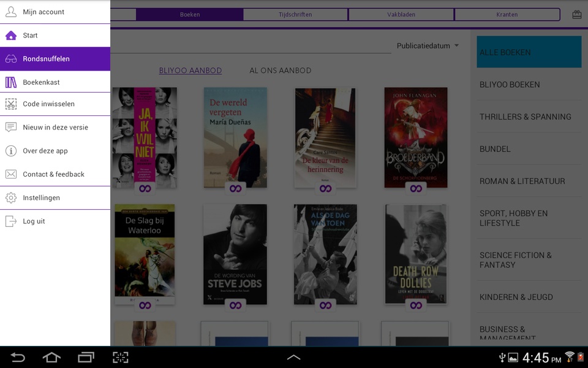Tap the Over deze app info icon
The height and width of the screenshot is (368, 588).
(x=11, y=151)
